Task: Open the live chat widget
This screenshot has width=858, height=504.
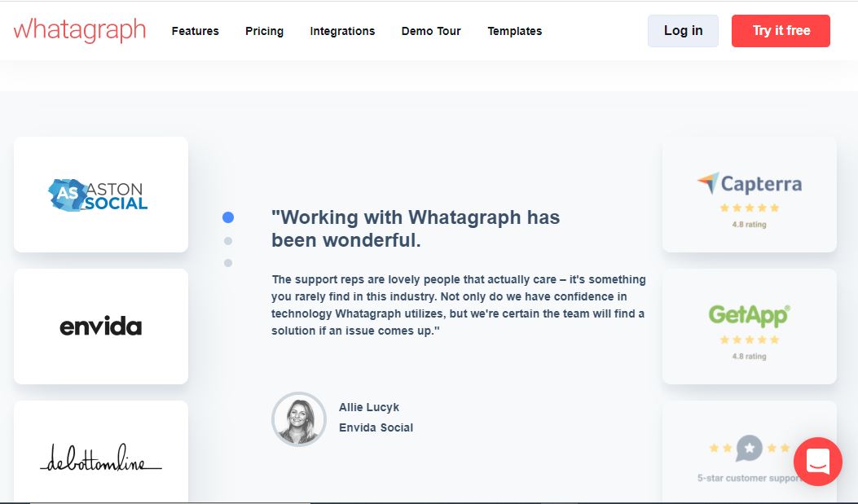Action: 817,462
